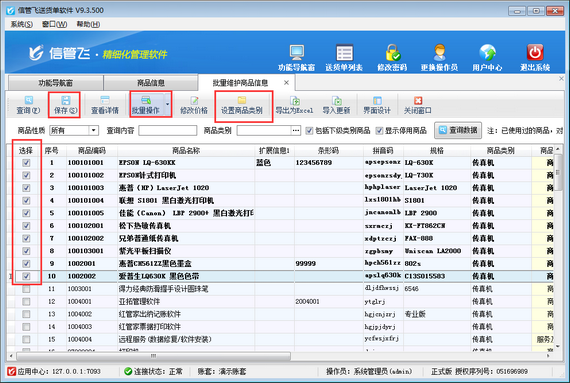Image resolution: width=570 pixels, height=383 pixels.
Task: Open the 用户中心 globe icon
Action: [x=487, y=53]
